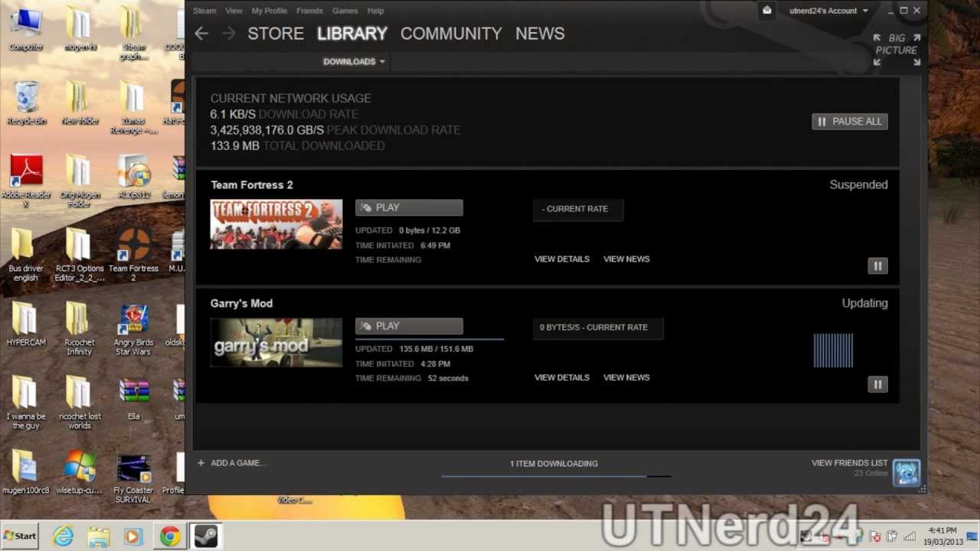Select the HYPERCAM folder on desktop
This screenshot has width=980, height=551.
[x=26, y=324]
